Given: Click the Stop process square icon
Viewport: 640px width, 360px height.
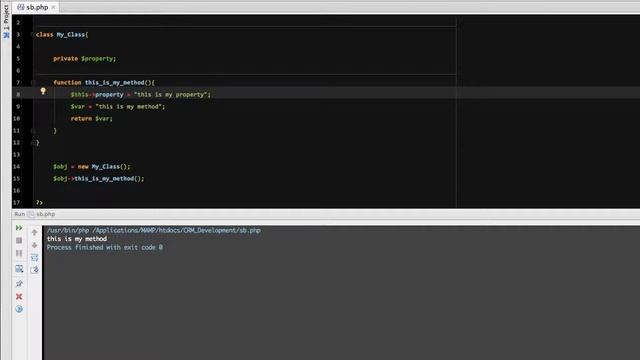Looking at the screenshot, I should pyautogui.click(x=19, y=240).
